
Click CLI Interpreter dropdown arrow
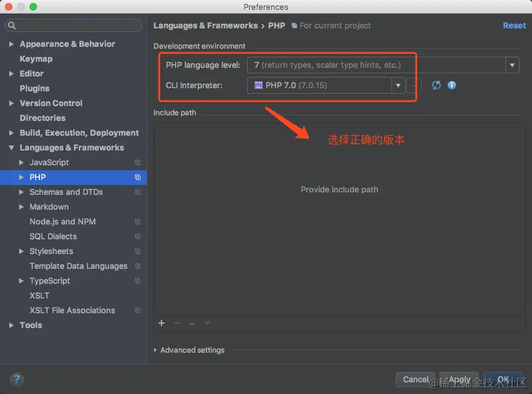398,86
